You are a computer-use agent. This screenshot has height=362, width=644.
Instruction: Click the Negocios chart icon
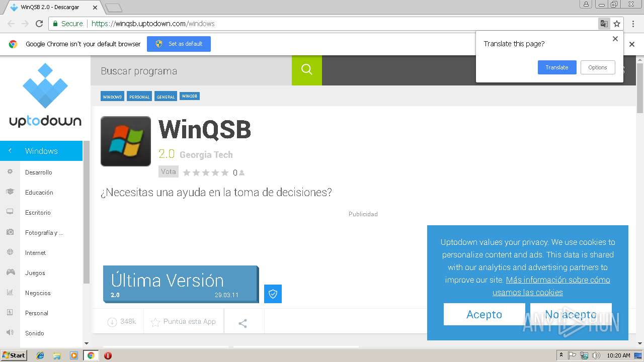point(10,293)
